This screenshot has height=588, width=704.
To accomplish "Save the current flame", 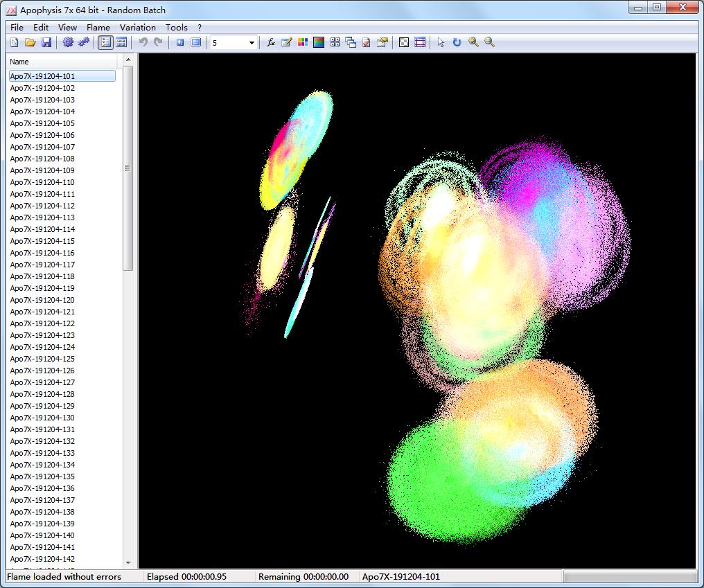I will (x=46, y=42).
